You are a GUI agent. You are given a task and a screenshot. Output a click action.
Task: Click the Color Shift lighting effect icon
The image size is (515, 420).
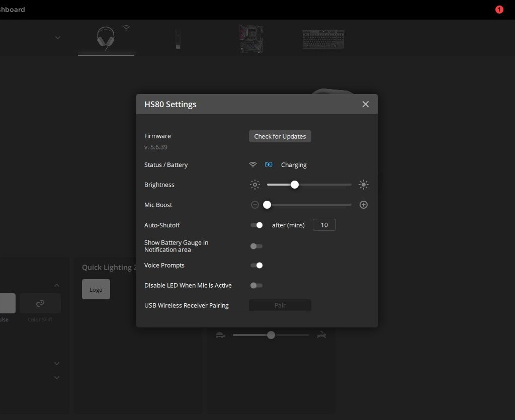[40, 303]
